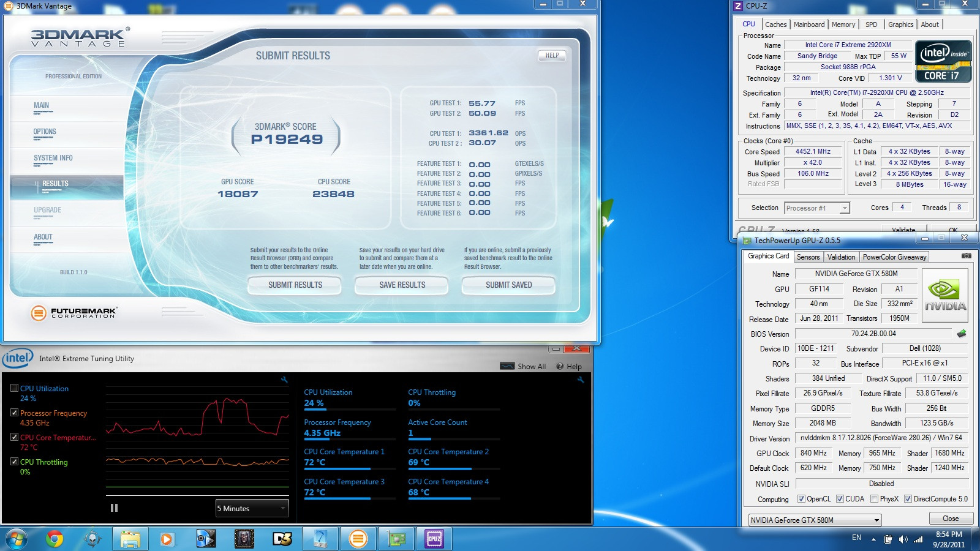Open network signal tray icon

[918, 539]
